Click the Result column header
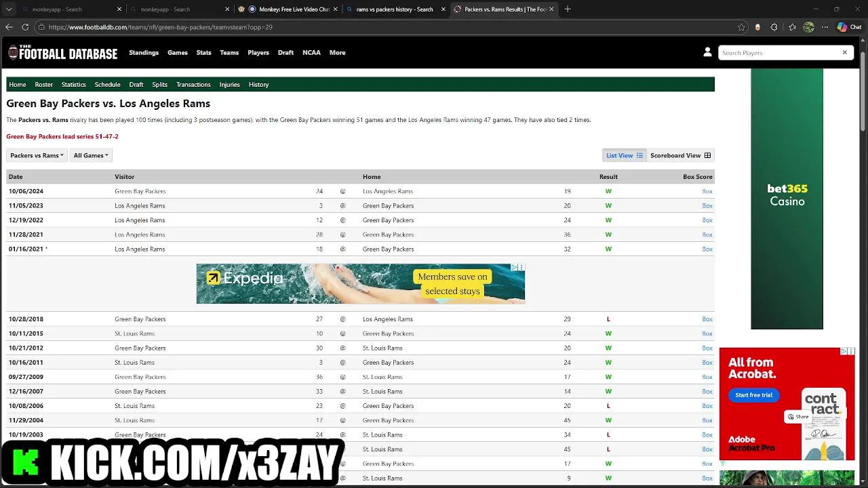 coord(608,177)
